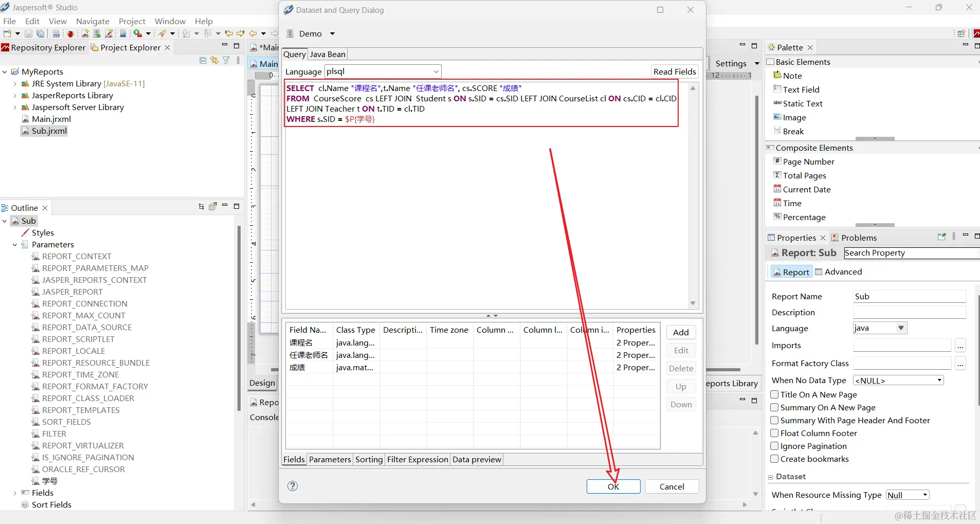This screenshot has width=980, height=524.
Task: Click the Report Name field containing Sub
Action: pyautogui.click(x=909, y=297)
